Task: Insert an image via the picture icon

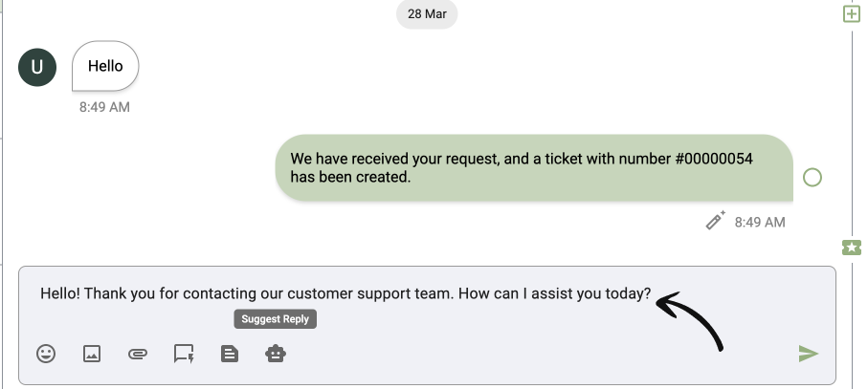Action: (92, 354)
